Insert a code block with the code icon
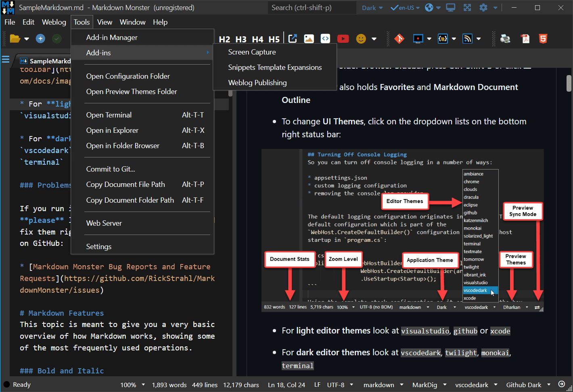The image size is (573, 392). tap(325, 39)
